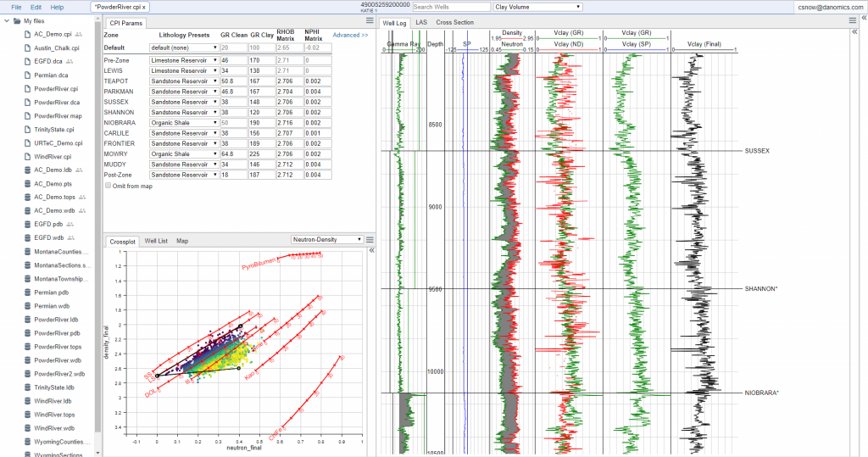Image resolution: width=868 pixels, height=457 pixels.
Task: Click the TrinityState.ldb database icon
Action: coord(28,387)
